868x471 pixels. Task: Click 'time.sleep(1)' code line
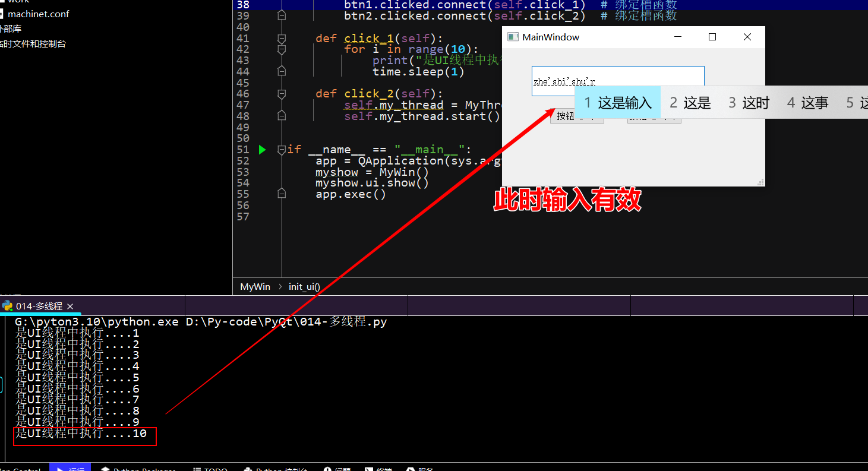coord(418,72)
